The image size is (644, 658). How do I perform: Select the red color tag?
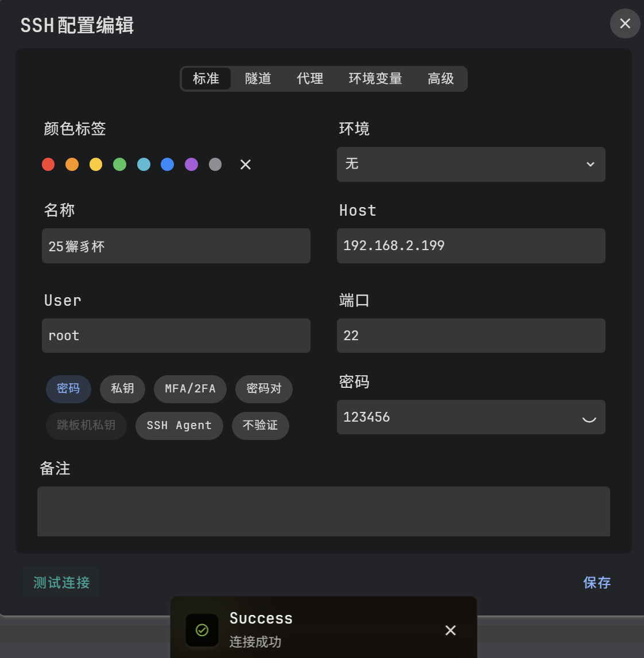tap(48, 165)
